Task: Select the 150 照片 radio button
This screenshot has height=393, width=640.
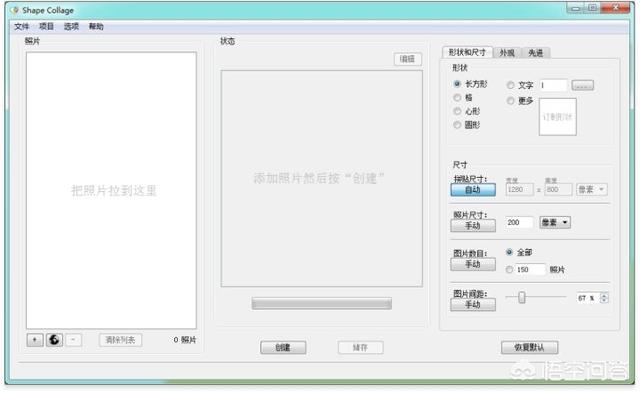Action: [509, 269]
